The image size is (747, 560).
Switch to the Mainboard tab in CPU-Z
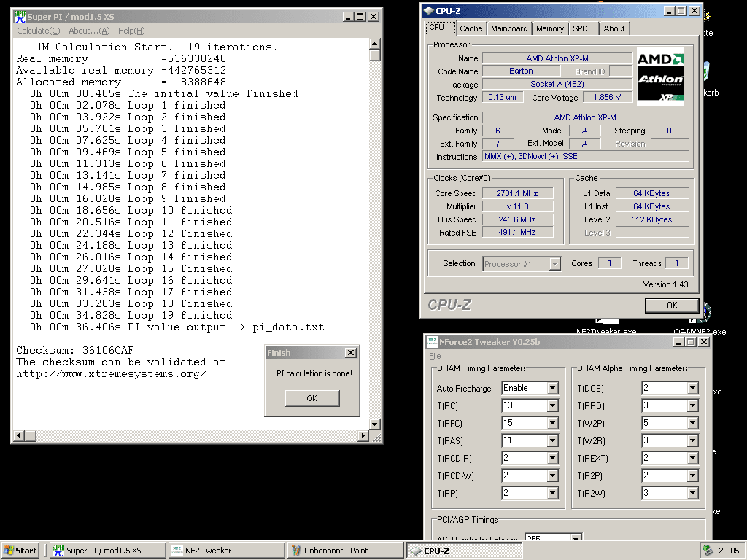pyautogui.click(x=509, y=28)
